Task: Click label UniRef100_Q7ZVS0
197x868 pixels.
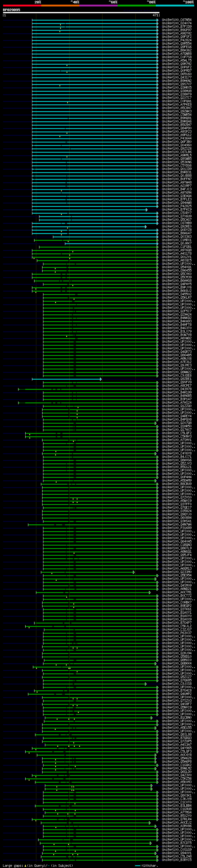Action: click(x=177, y=497)
